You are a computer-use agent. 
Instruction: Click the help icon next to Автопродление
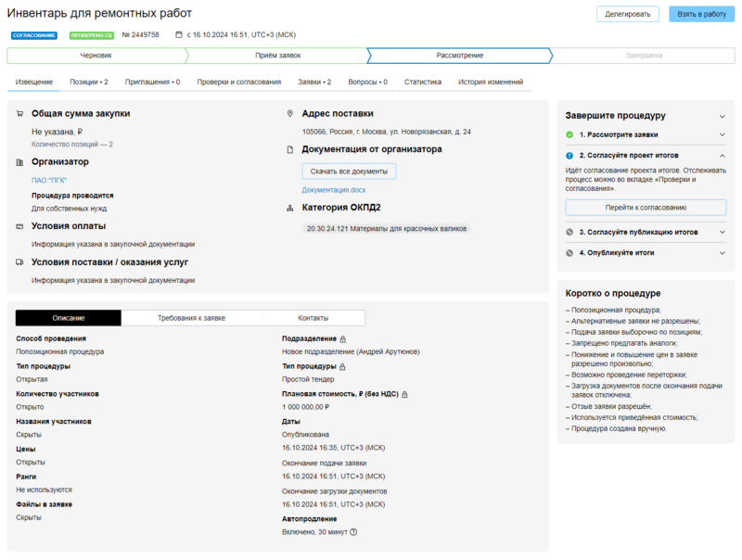[353, 531]
